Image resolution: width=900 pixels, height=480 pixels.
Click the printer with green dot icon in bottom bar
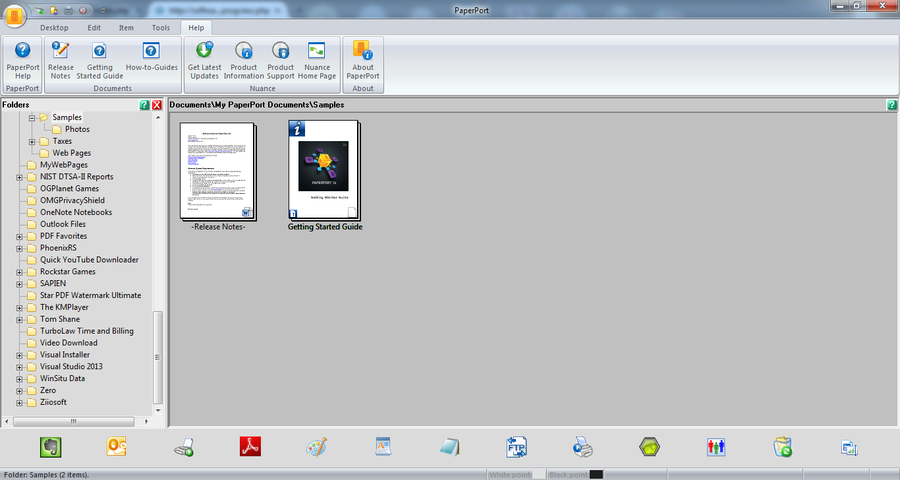[x=184, y=447]
